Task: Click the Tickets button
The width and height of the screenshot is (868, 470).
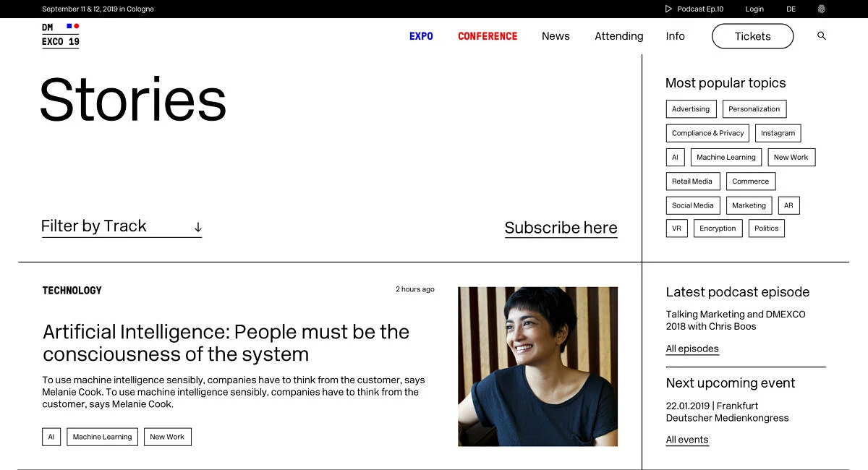Action: (x=752, y=36)
